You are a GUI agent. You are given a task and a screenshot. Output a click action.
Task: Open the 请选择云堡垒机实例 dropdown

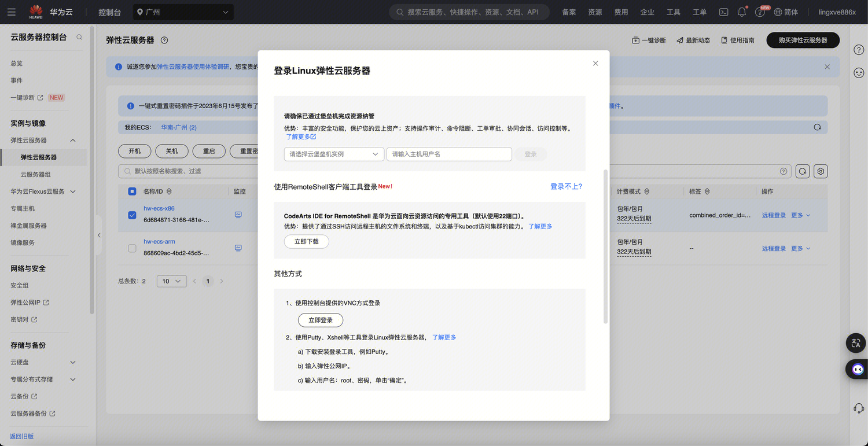(334, 154)
